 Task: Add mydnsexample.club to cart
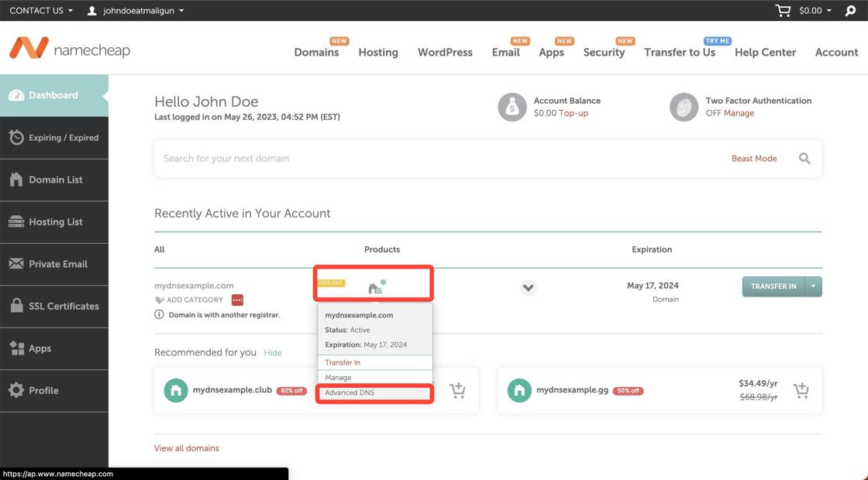pyautogui.click(x=457, y=390)
